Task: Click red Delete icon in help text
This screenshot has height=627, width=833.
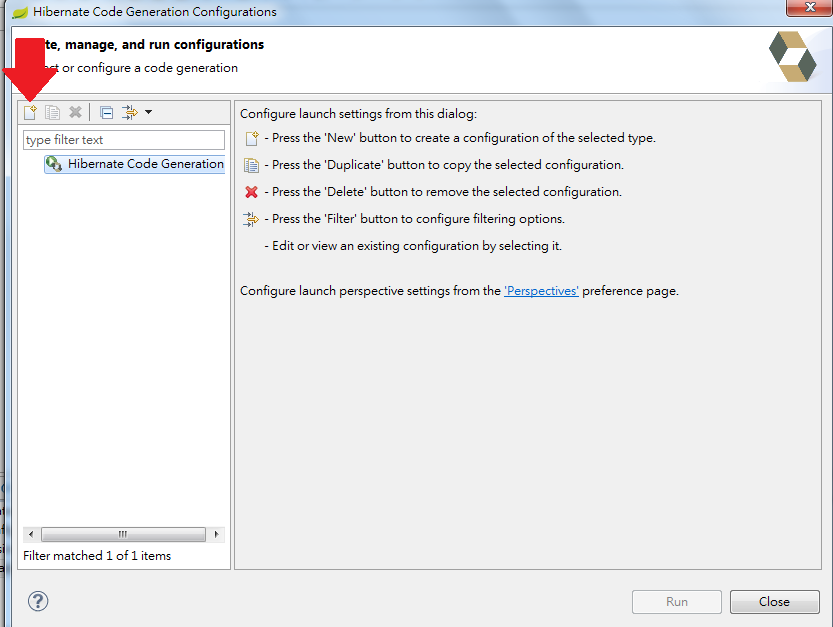Action: point(251,192)
